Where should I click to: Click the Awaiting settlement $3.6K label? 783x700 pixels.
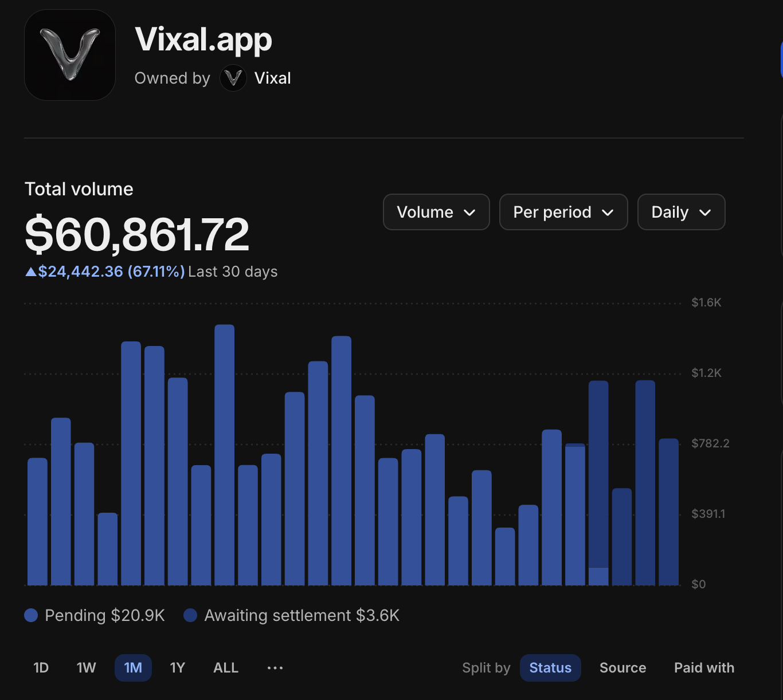tap(302, 615)
